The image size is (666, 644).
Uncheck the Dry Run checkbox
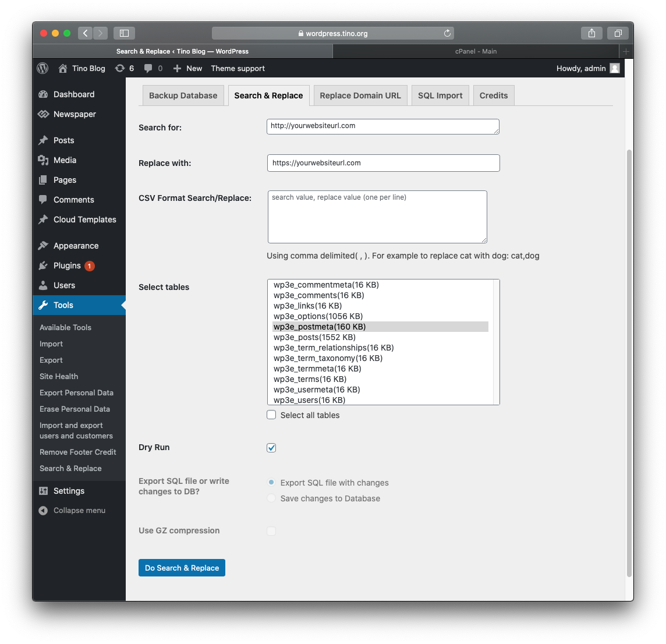click(x=271, y=448)
